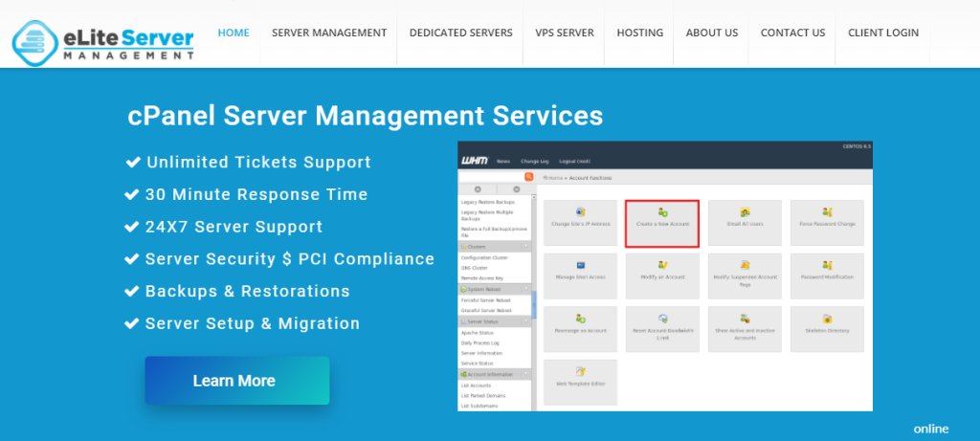Click the Email All Users icon

745,212
